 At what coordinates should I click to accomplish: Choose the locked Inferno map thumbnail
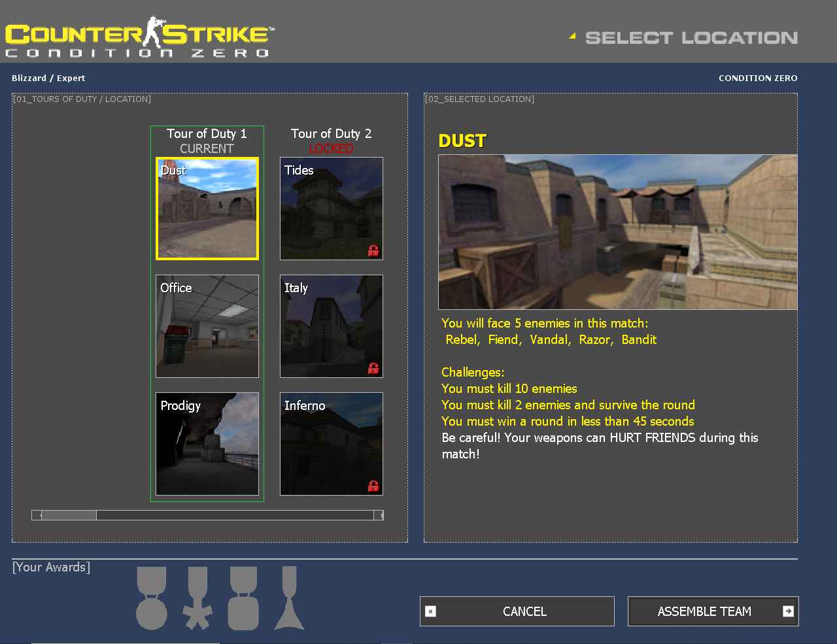tap(332, 444)
